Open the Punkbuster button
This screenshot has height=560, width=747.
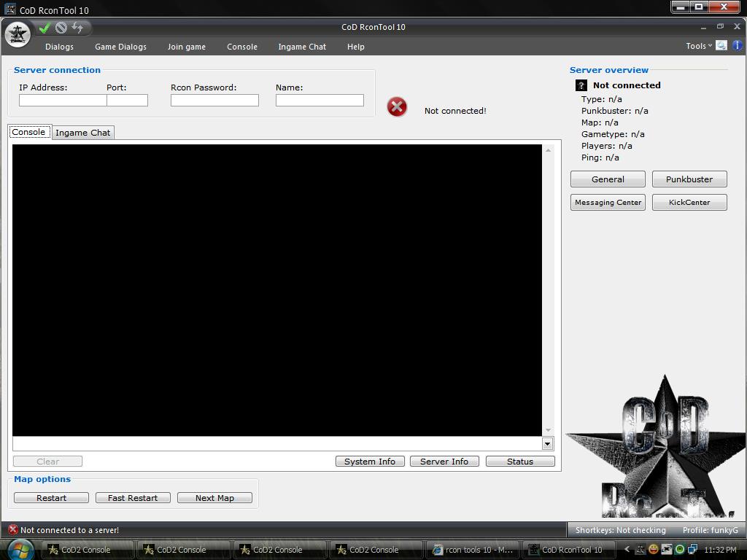click(x=689, y=179)
